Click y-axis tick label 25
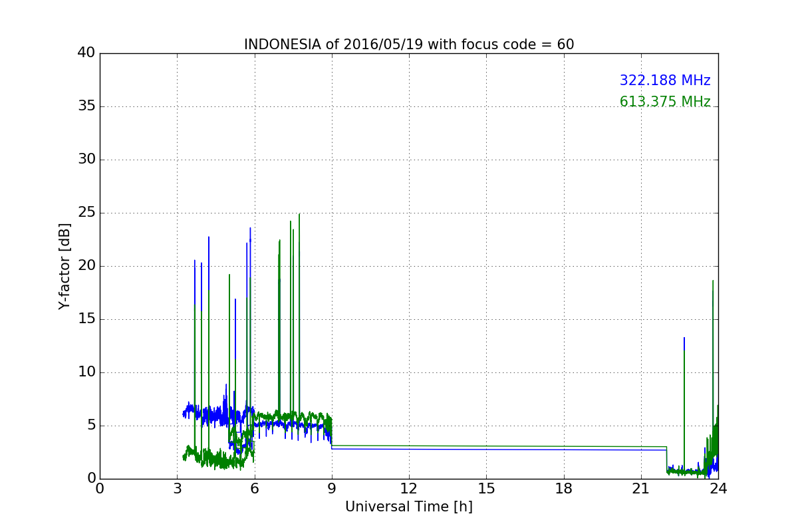Screen dimensions: 798x532 pyautogui.click(x=86, y=213)
